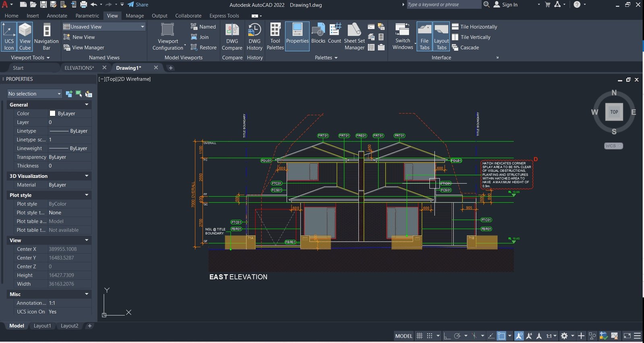Click Select Objects icon in Properties
The image size is (644, 343).
click(x=79, y=94)
